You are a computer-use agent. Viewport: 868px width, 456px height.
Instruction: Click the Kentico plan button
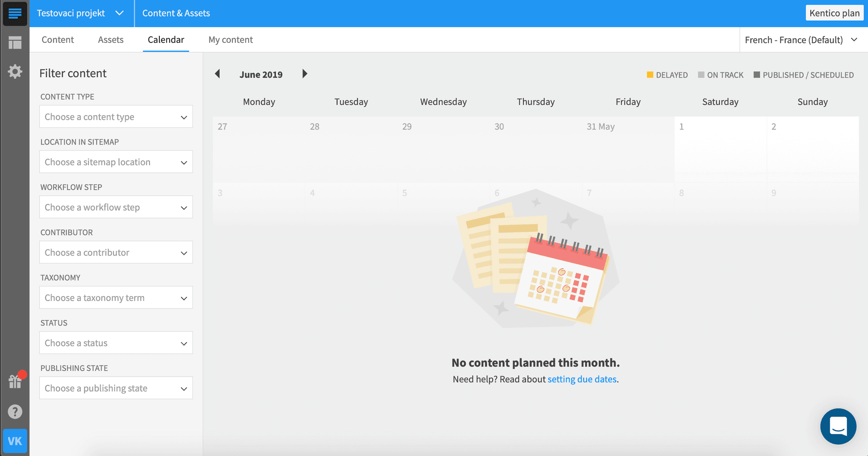(x=834, y=13)
